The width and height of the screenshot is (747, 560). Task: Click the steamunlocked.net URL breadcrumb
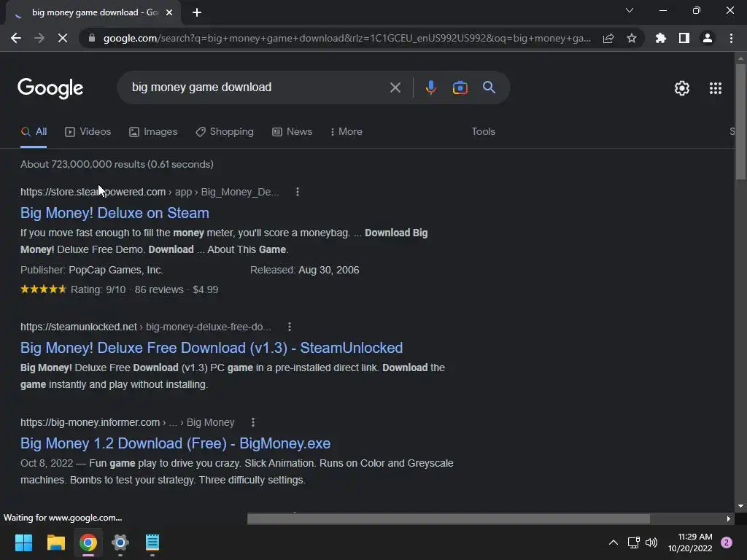tap(146, 327)
